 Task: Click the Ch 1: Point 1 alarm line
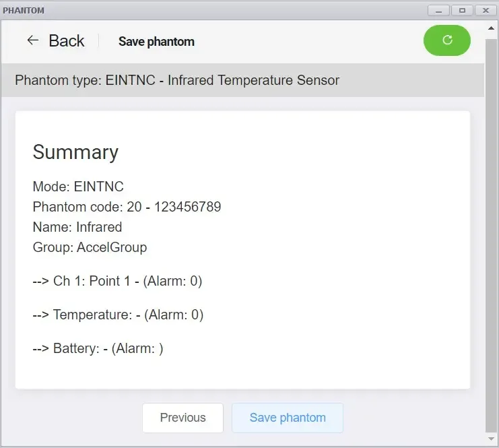click(x=117, y=281)
